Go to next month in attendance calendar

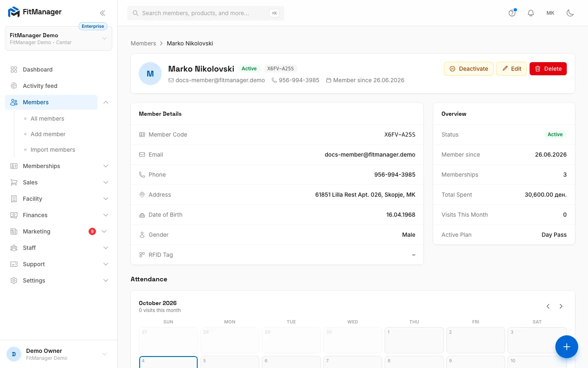click(561, 306)
